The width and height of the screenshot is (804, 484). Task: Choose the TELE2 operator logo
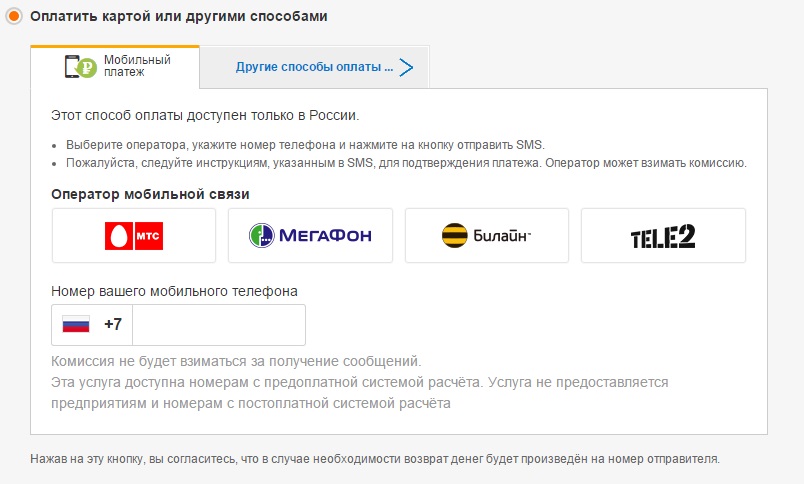pos(663,236)
